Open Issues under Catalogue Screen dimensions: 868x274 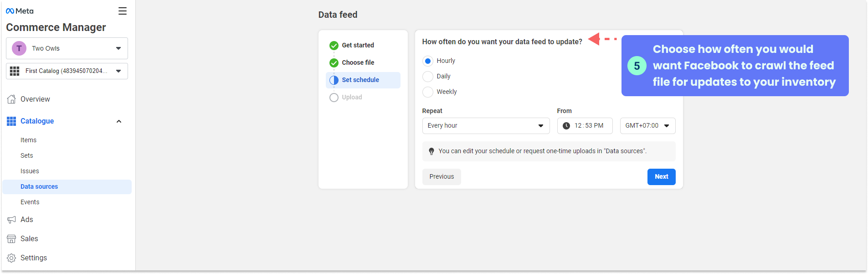30,171
